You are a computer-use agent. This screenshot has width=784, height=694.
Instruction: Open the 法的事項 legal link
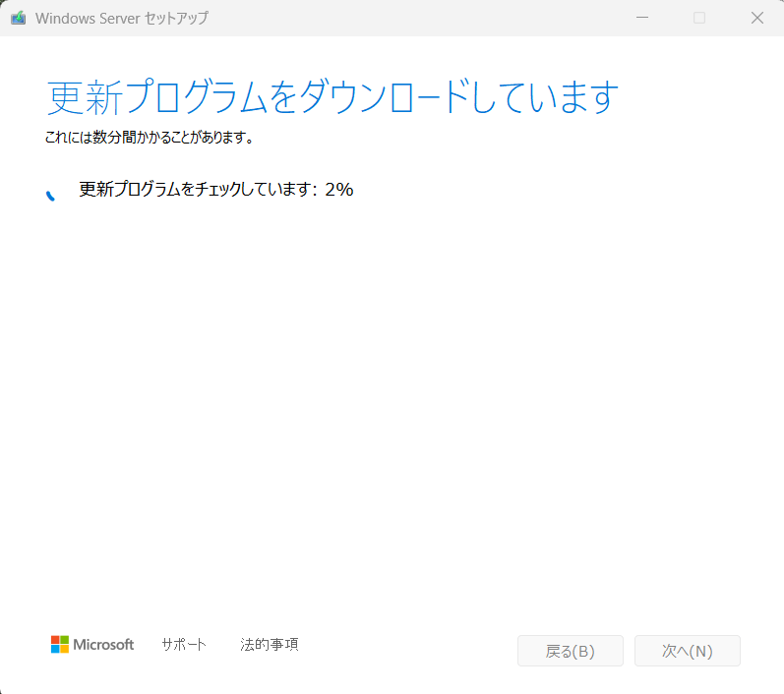[x=269, y=645]
